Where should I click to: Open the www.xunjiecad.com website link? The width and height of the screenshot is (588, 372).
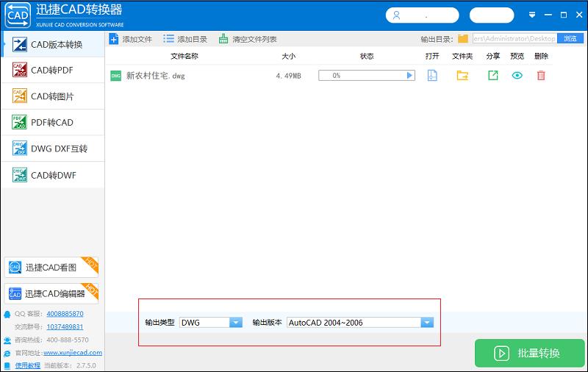73,352
